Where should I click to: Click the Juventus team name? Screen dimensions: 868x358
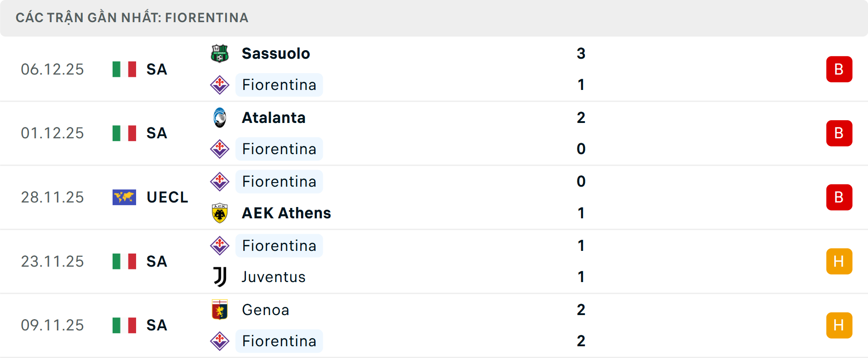[x=273, y=277]
